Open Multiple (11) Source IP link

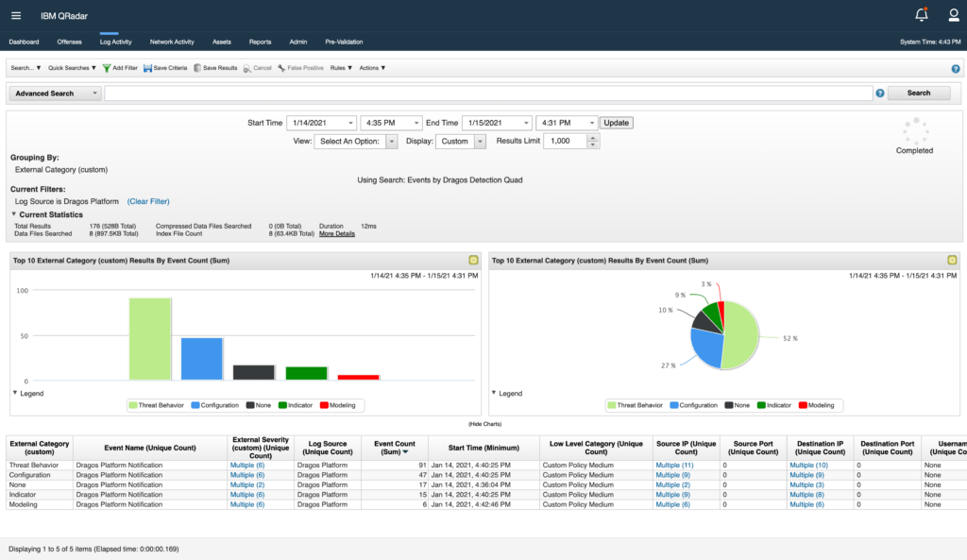(674, 466)
